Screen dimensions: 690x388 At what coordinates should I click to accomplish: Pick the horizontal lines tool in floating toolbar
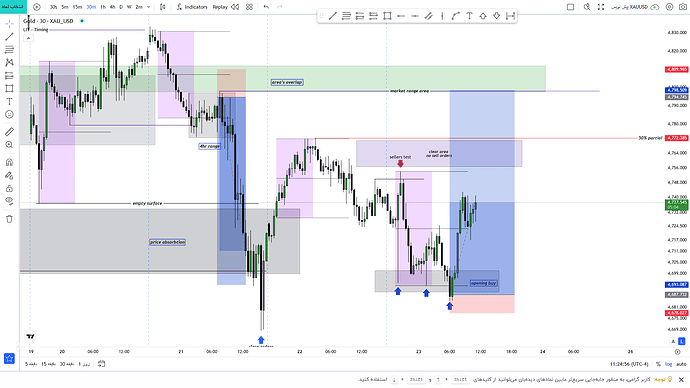(x=346, y=16)
